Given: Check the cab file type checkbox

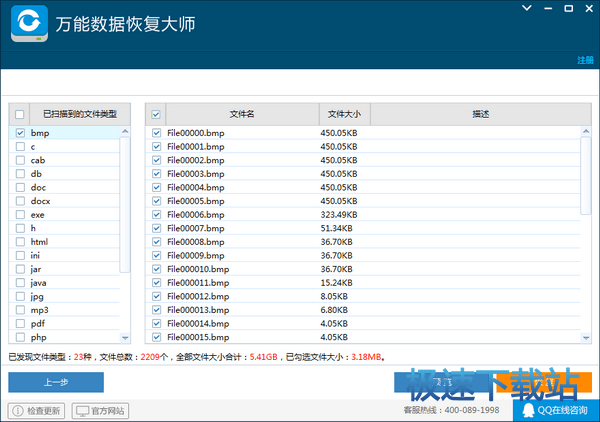Looking at the screenshot, I should pyautogui.click(x=20, y=160).
